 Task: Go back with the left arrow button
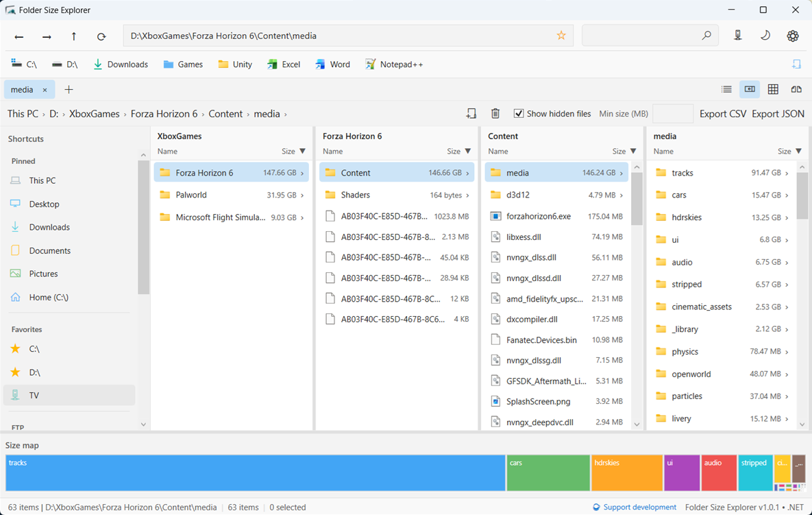(19, 36)
